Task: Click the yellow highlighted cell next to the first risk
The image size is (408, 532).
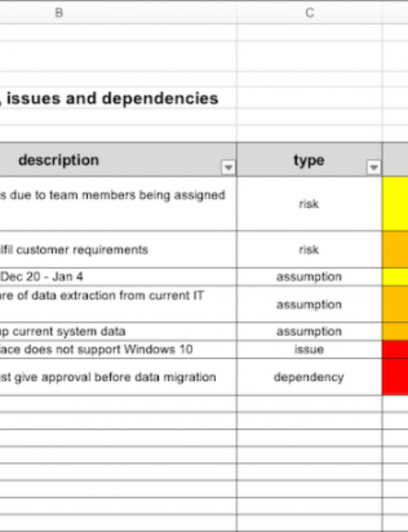Action: point(395,204)
